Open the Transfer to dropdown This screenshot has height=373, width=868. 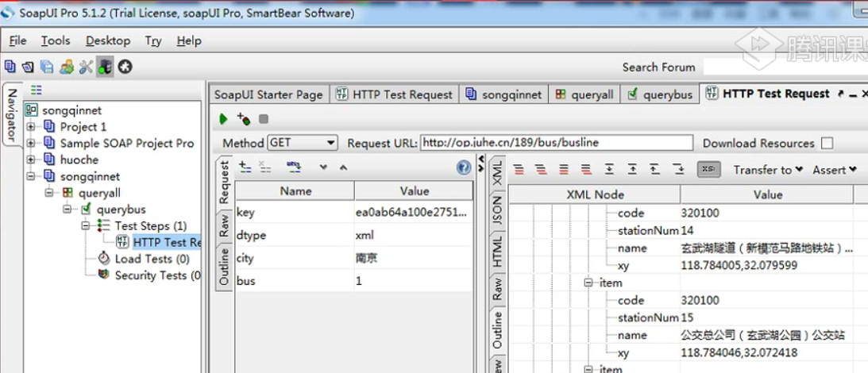768,169
